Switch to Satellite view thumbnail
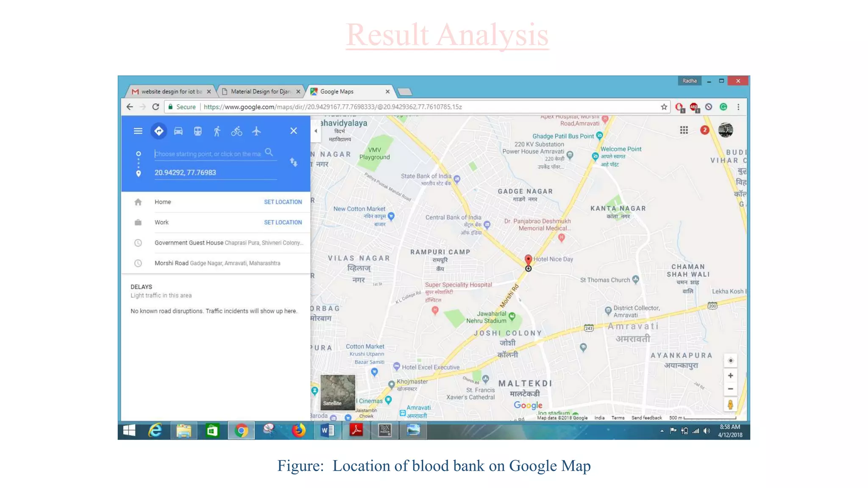Viewport: 868px width, 488px height. pyautogui.click(x=337, y=392)
